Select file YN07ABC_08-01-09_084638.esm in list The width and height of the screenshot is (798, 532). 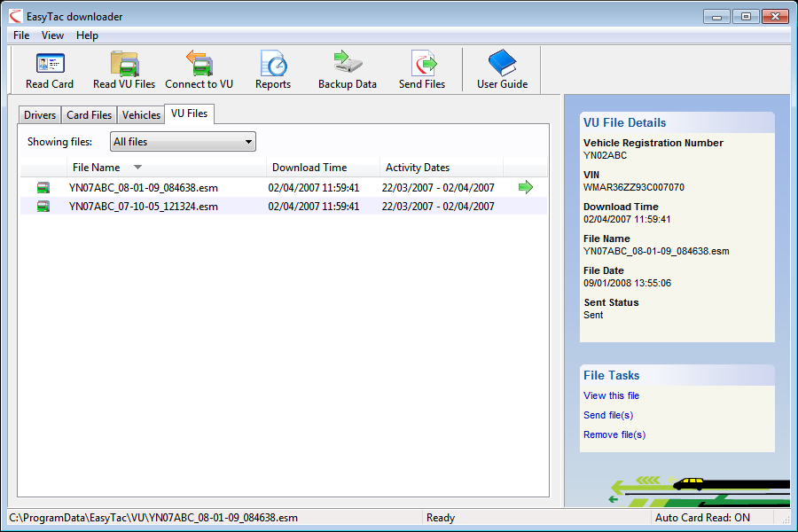pos(144,188)
